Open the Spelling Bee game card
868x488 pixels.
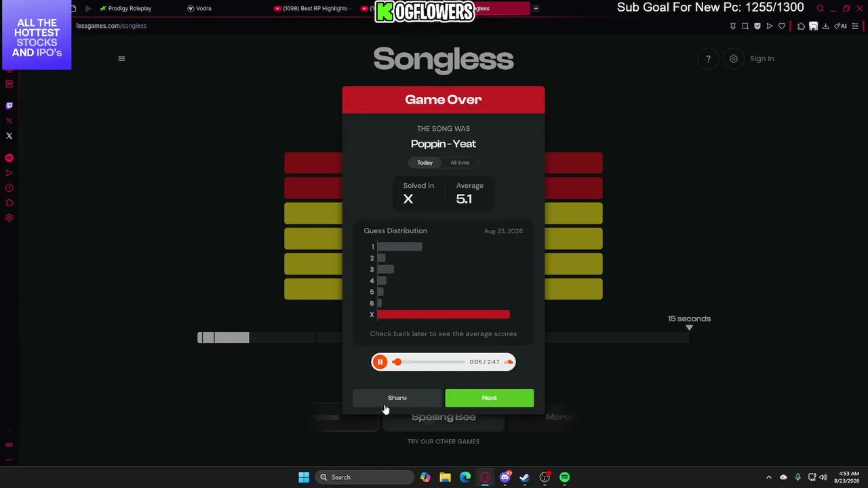(443, 417)
